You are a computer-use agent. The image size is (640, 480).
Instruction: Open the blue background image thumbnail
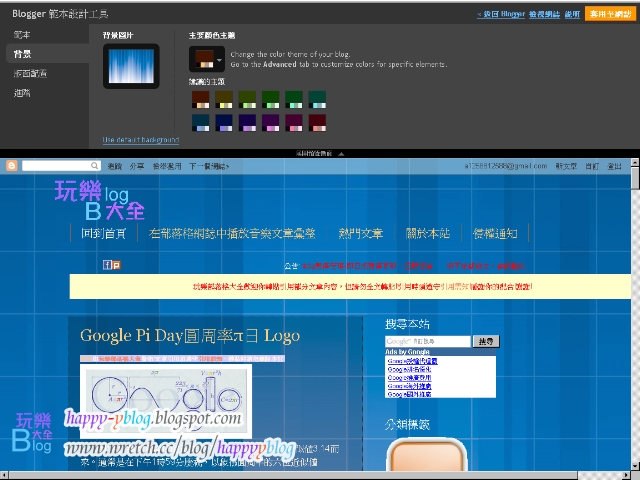point(131,66)
